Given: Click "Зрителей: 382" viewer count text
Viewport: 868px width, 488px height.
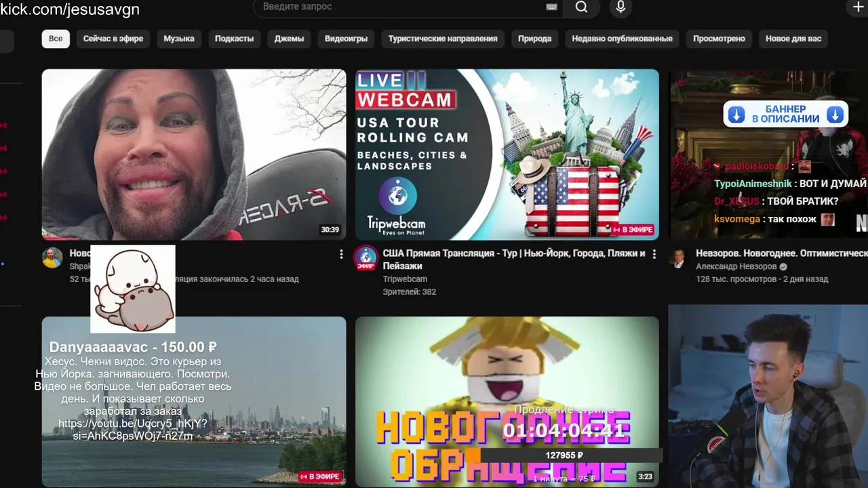Looking at the screenshot, I should point(410,292).
